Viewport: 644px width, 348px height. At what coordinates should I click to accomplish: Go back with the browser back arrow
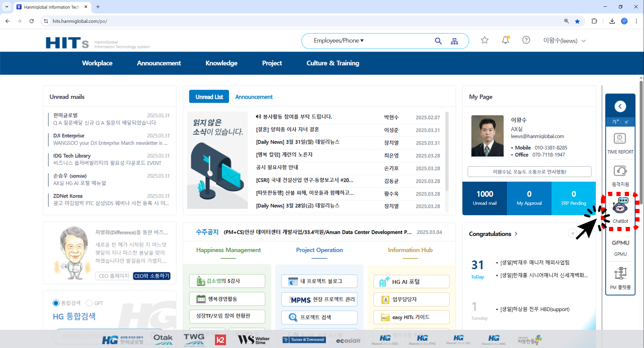coord(7,21)
